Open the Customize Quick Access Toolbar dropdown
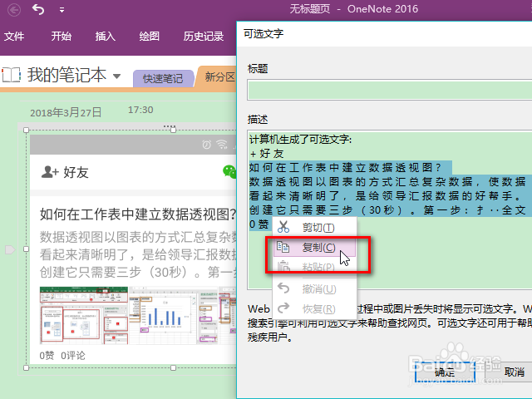The width and height of the screenshot is (532, 399). 62,10
